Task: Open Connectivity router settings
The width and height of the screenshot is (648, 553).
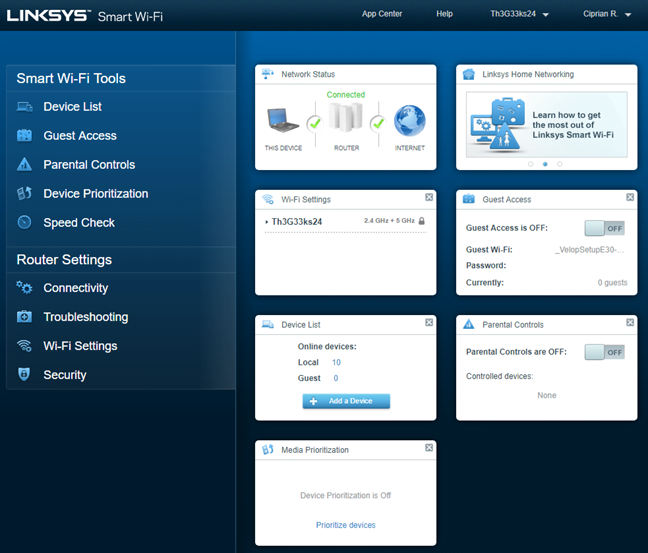Action: (76, 288)
